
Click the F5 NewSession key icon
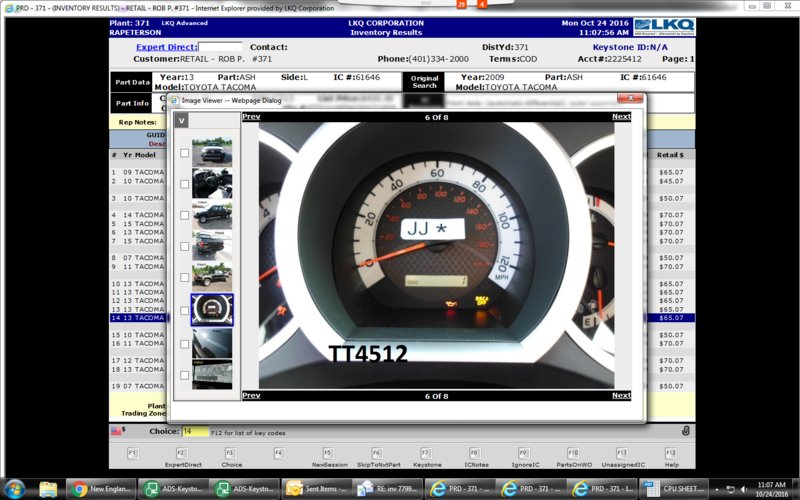point(329,453)
